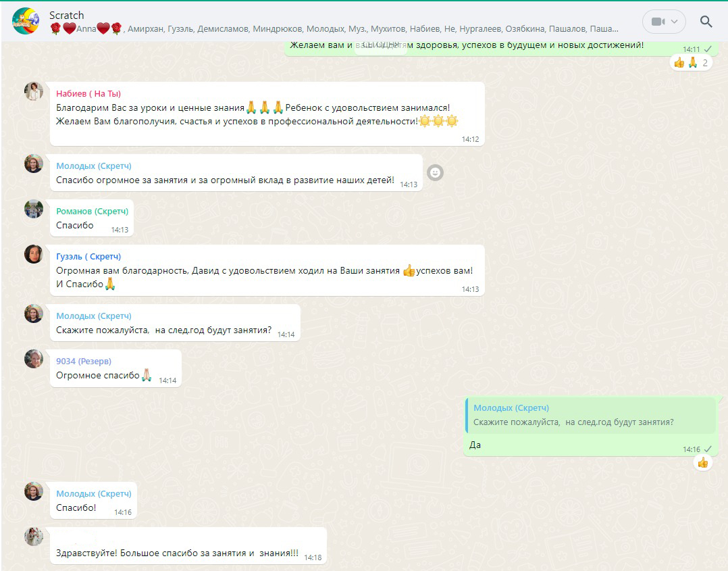Click the "9034 (Резерв)" sender name
Image resolution: width=728 pixels, height=571 pixels.
coord(84,362)
